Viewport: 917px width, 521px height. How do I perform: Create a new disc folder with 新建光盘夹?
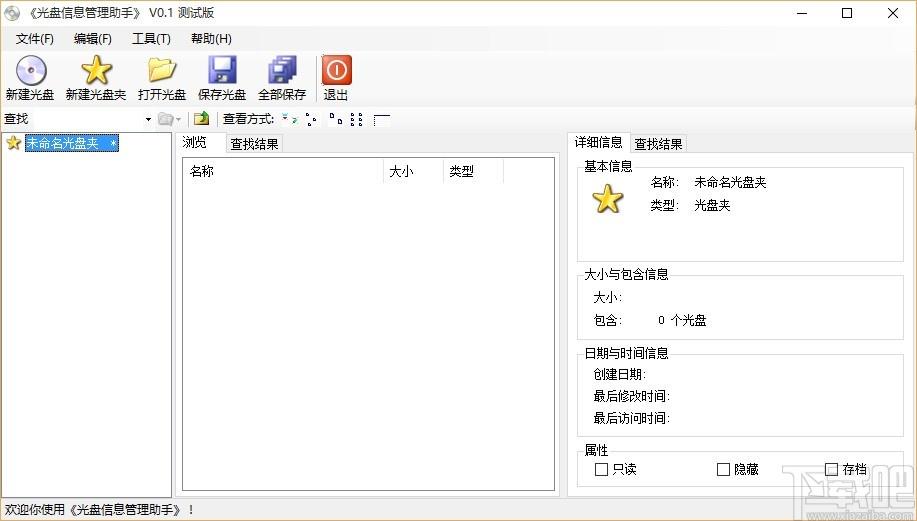[96, 78]
